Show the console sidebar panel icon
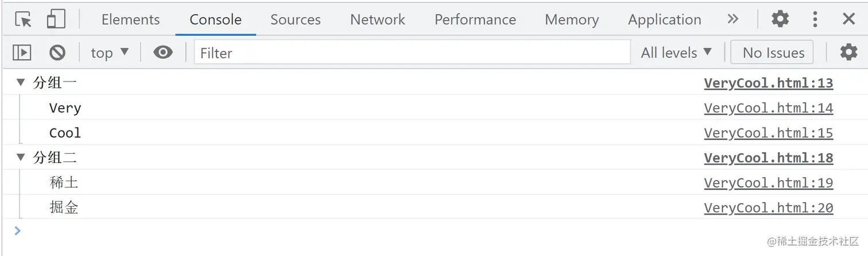Image resolution: width=868 pixels, height=256 pixels. [22, 53]
